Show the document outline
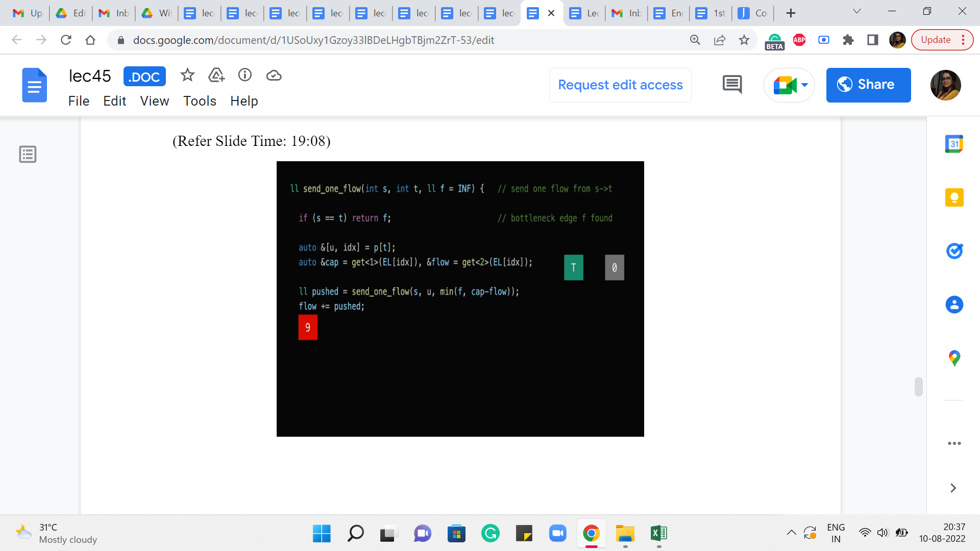 coord(28,154)
